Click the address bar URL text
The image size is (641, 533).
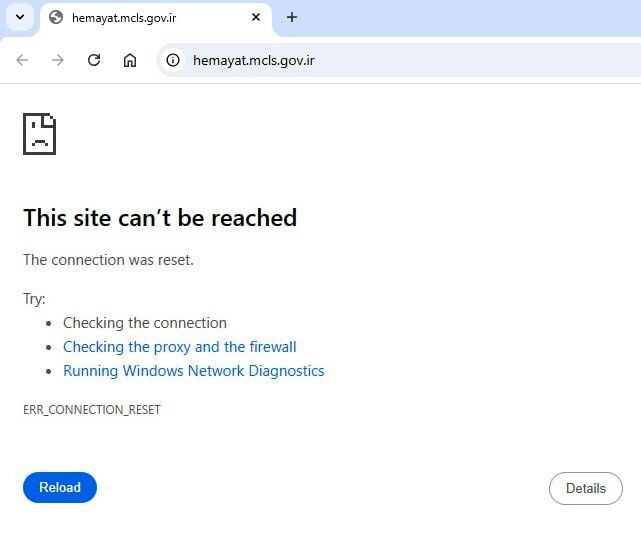click(254, 60)
